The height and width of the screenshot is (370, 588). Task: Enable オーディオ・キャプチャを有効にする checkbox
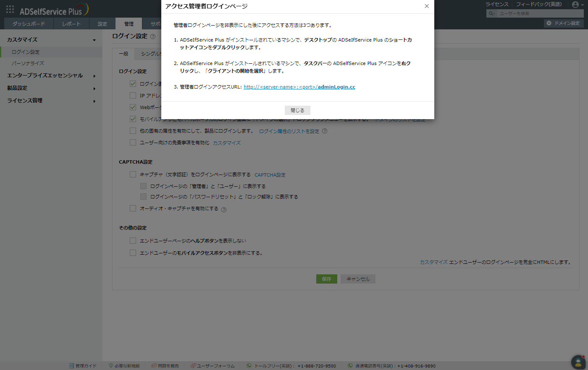[133, 208]
